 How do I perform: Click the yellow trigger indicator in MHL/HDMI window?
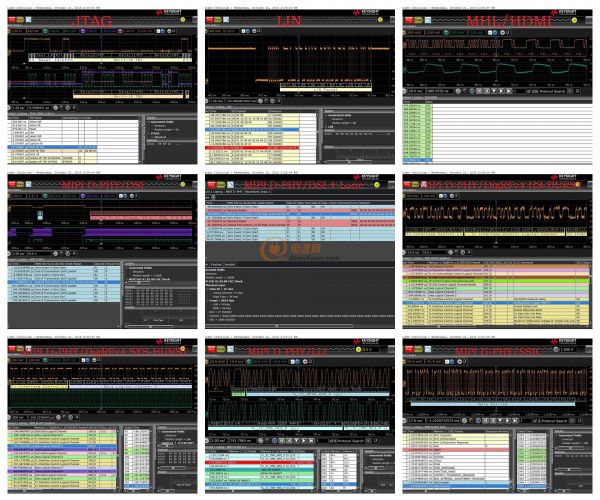click(x=574, y=20)
